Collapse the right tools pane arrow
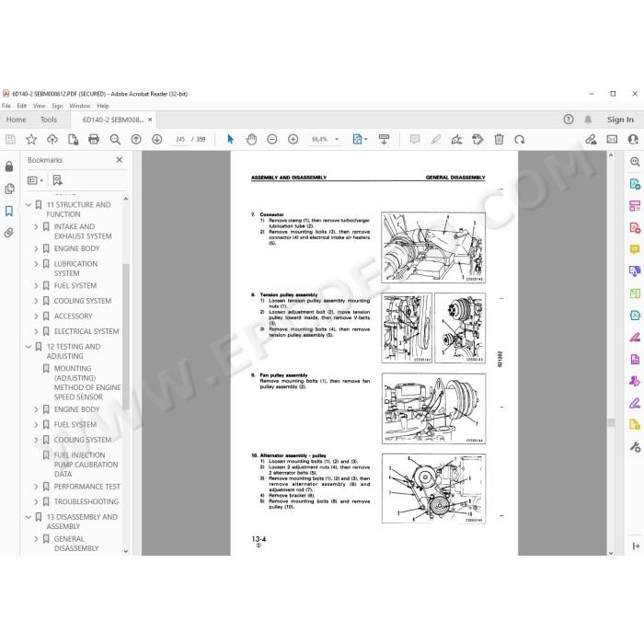644x644 pixels. coord(636,546)
